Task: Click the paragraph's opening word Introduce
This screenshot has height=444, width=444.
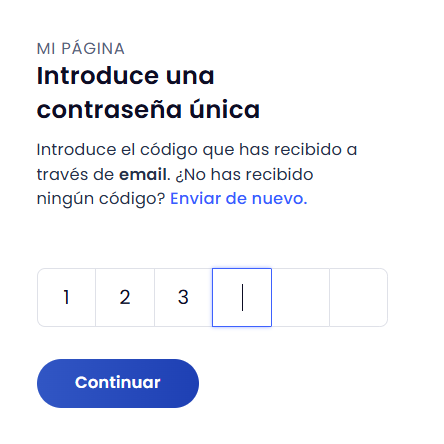Action: click(76, 149)
